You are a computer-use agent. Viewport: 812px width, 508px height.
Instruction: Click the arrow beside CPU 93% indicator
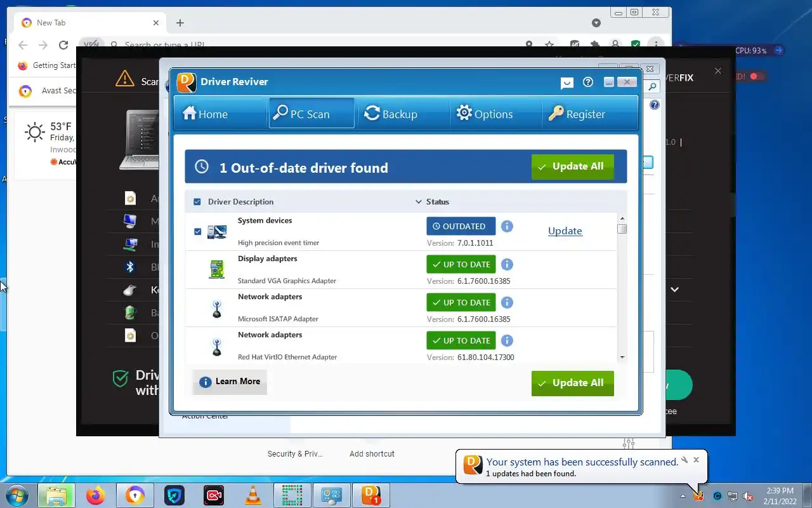click(x=779, y=50)
